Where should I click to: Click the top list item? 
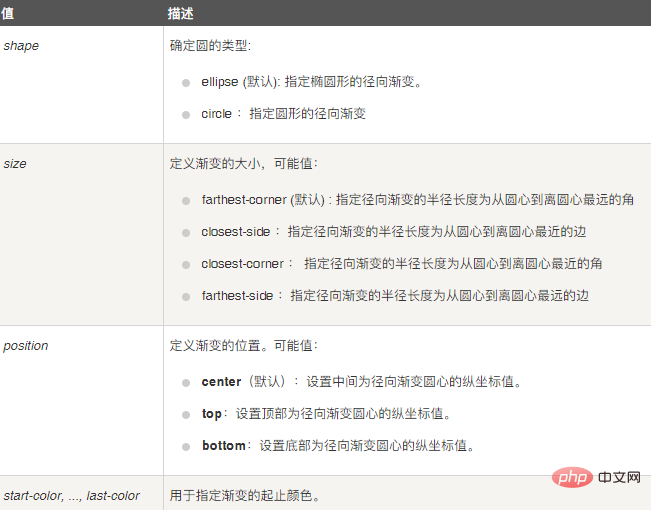326,414
